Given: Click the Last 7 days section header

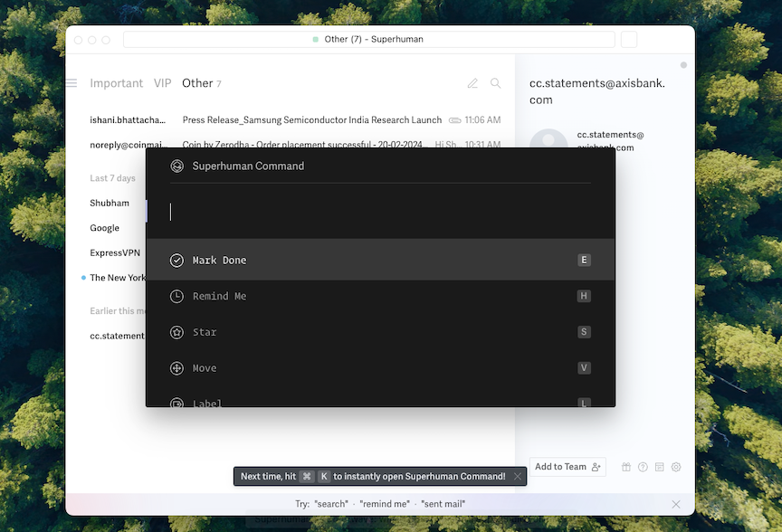Looking at the screenshot, I should (x=113, y=178).
